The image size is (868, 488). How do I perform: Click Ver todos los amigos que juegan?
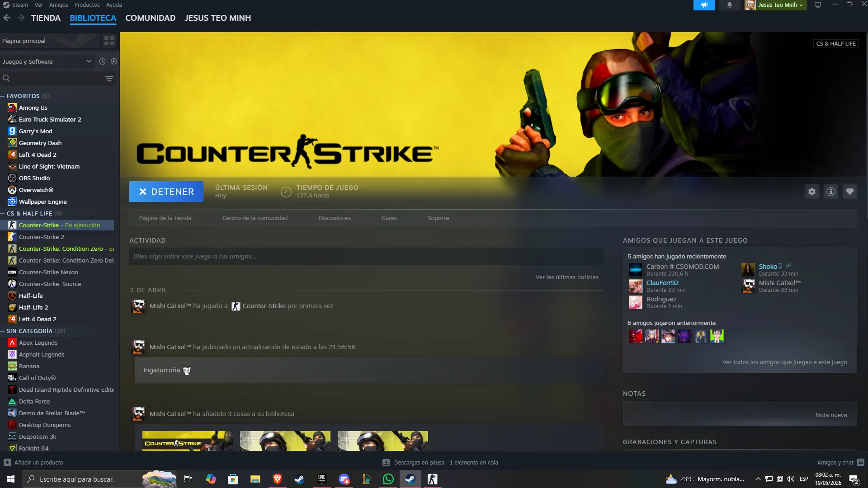pos(785,362)
